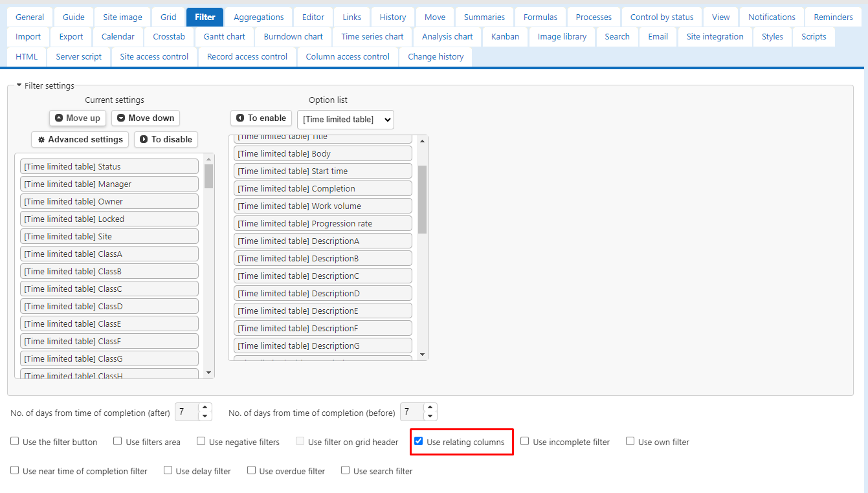Viewport: 868px width, 493px height.
Task: Click the Option list scroll down arrow
Action: click(423, 355)
